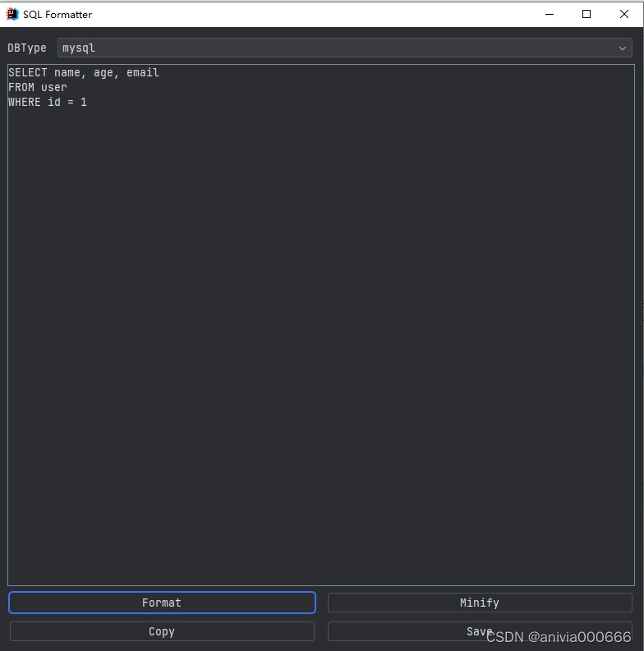Maximize the SQL Formatter window

pos(586,14)
